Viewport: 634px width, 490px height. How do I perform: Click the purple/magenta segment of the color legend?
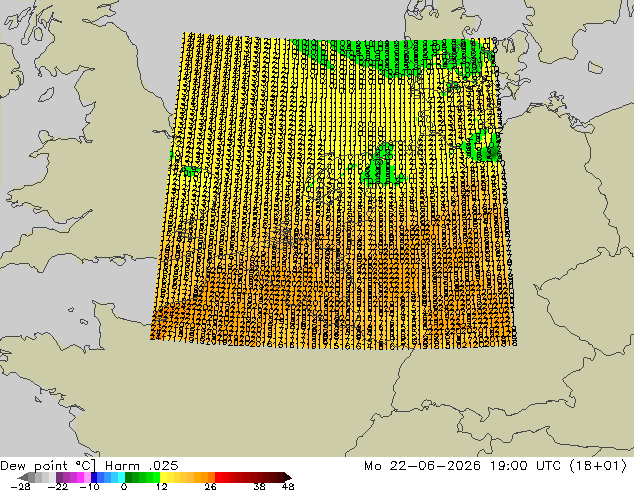[73, 477]
